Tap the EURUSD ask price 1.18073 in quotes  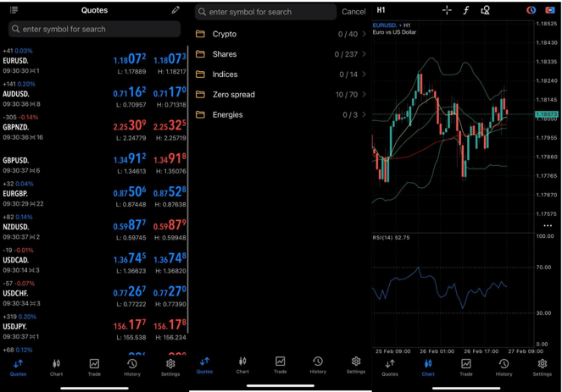[170, 58]
